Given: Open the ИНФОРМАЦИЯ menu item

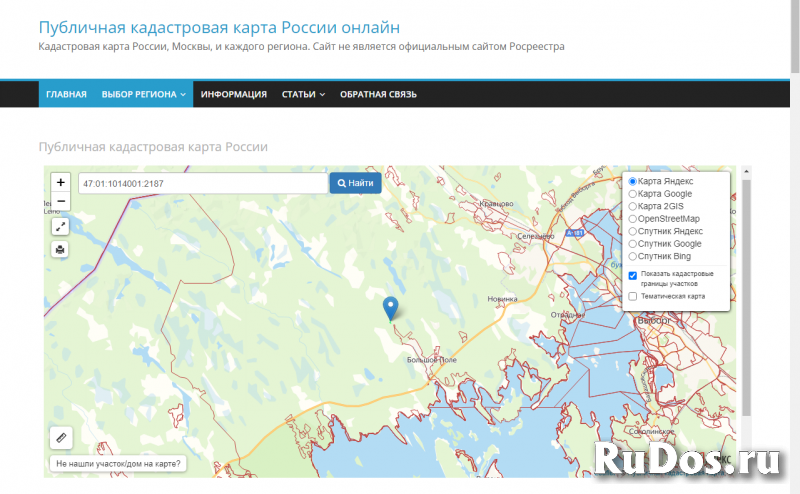Looking at the screenshot, I should click(x=234, y=94).
